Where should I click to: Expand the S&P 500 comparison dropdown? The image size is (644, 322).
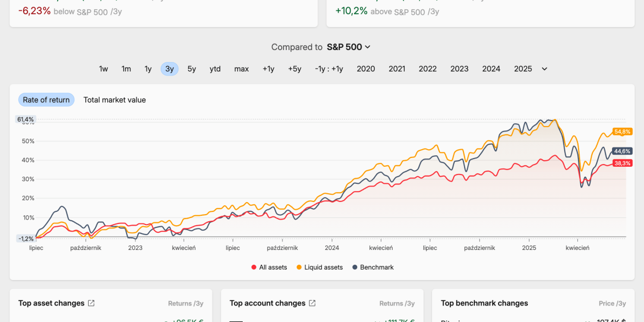click(x=349, y=47)
